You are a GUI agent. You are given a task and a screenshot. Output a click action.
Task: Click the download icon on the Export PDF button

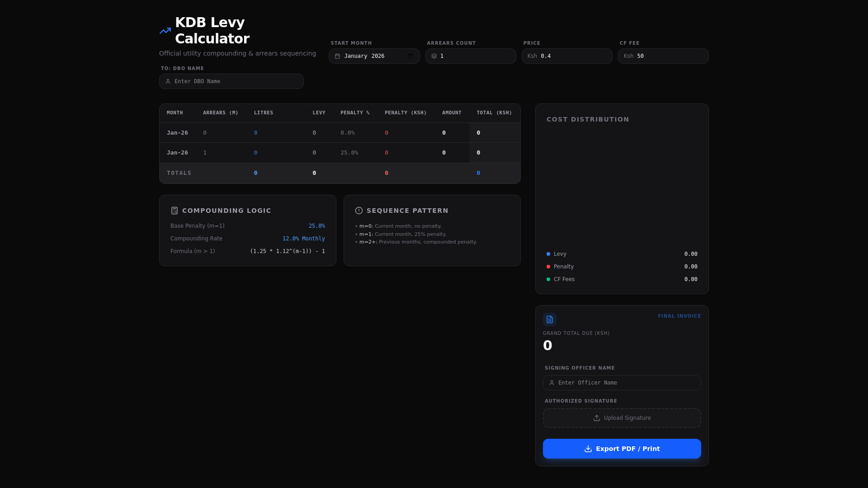click(588, 449)
